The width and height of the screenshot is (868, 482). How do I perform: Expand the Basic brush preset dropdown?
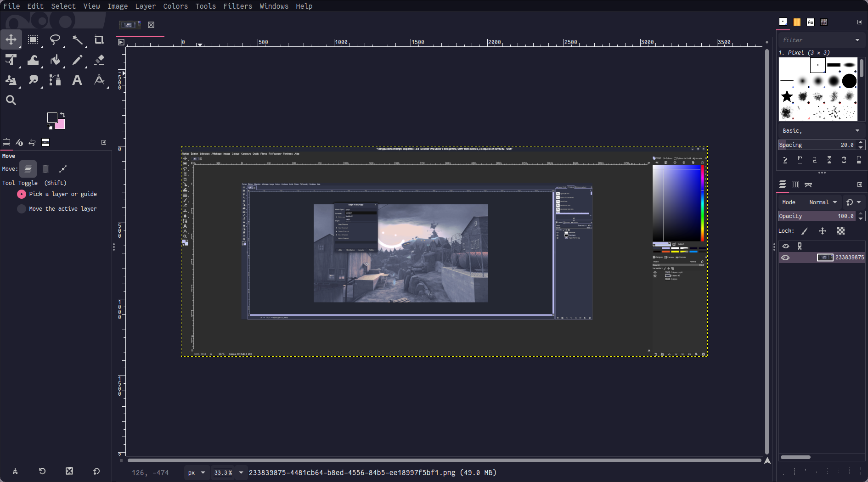[x=857, y=131]
